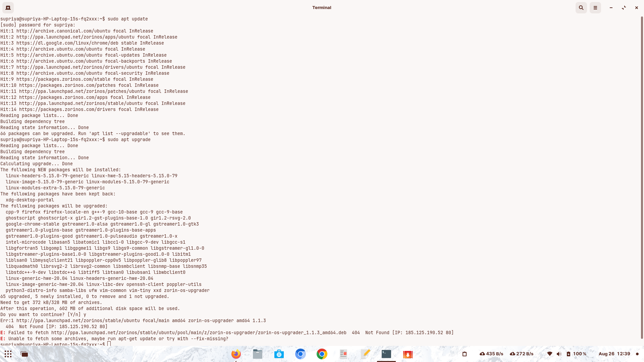
Task: Open the document viewer taskbar icon
Action: (343, 354)
